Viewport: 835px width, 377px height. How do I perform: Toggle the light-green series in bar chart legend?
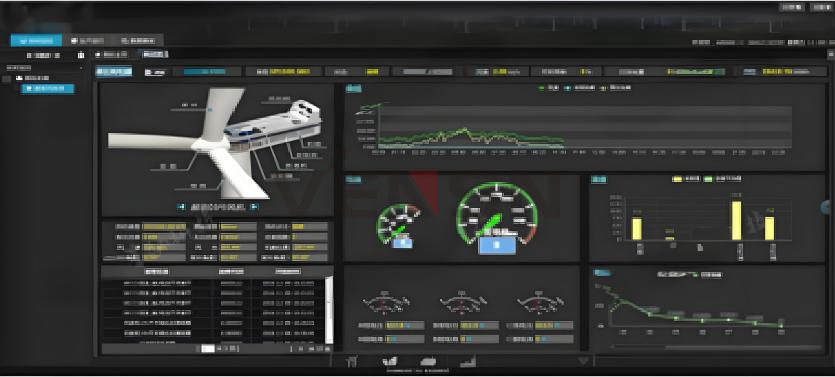click(x=722, y=179)
